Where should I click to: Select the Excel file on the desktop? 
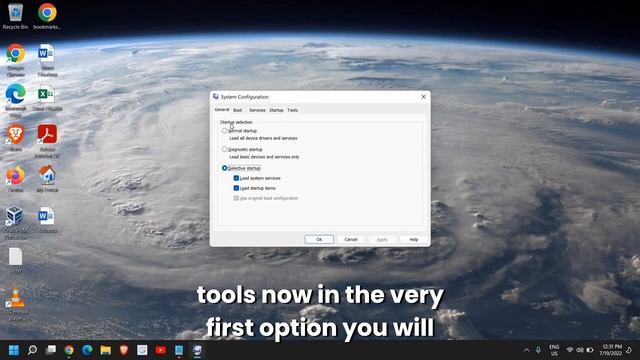47,98
